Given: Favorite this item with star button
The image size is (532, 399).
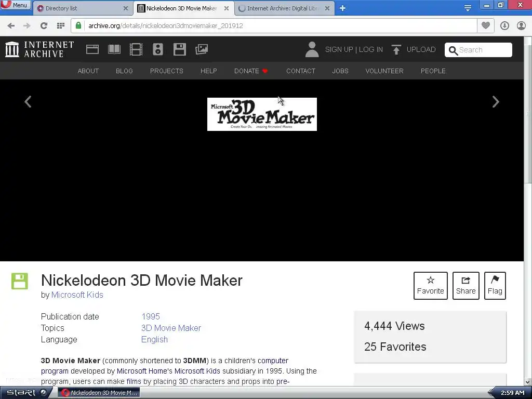Looking at the screenshot, I should click(431, 286).
